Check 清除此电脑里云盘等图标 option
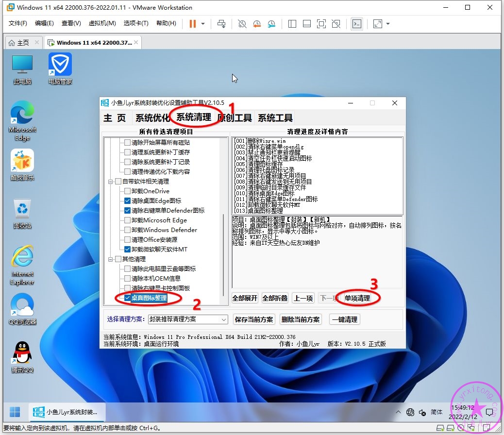The image size is (504, 435). tap(128, 269)
